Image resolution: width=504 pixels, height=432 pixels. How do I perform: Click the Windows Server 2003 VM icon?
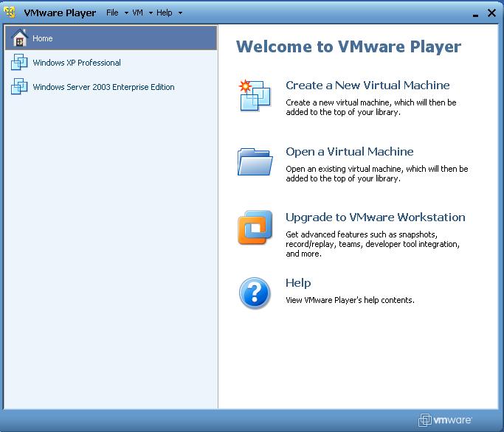point(19,88)
